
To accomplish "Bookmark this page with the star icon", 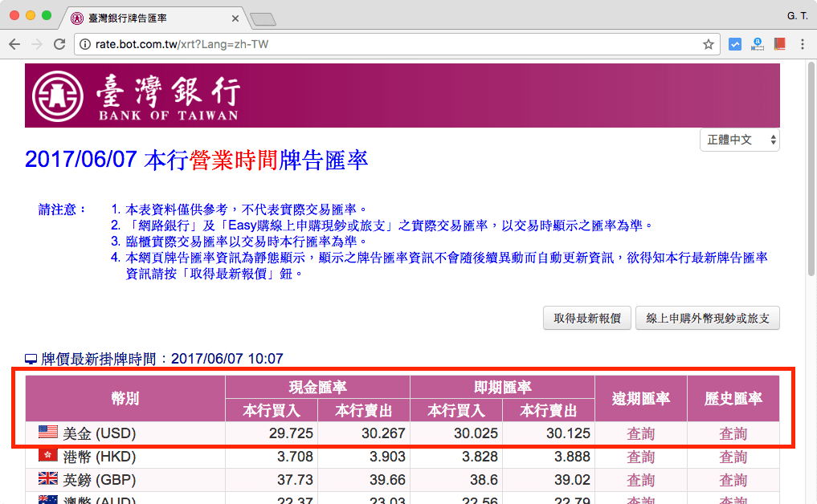I will point(708,45).
